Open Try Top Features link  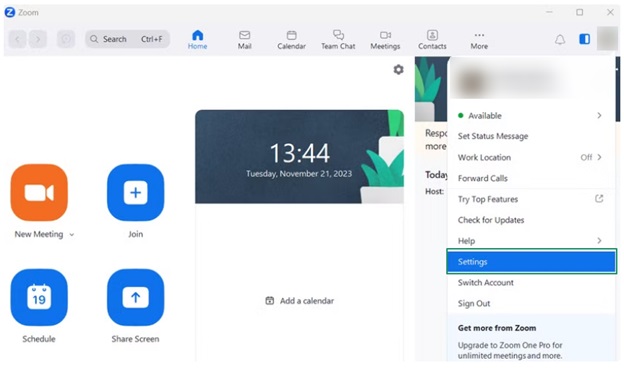click(x=531, y=199)
